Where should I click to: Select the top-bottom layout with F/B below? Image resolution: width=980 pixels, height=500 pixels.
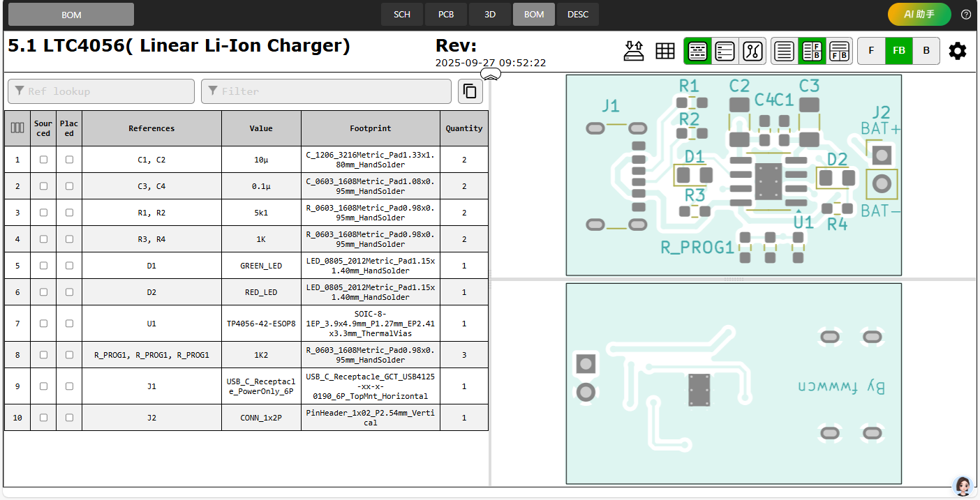tap(840, 51)
